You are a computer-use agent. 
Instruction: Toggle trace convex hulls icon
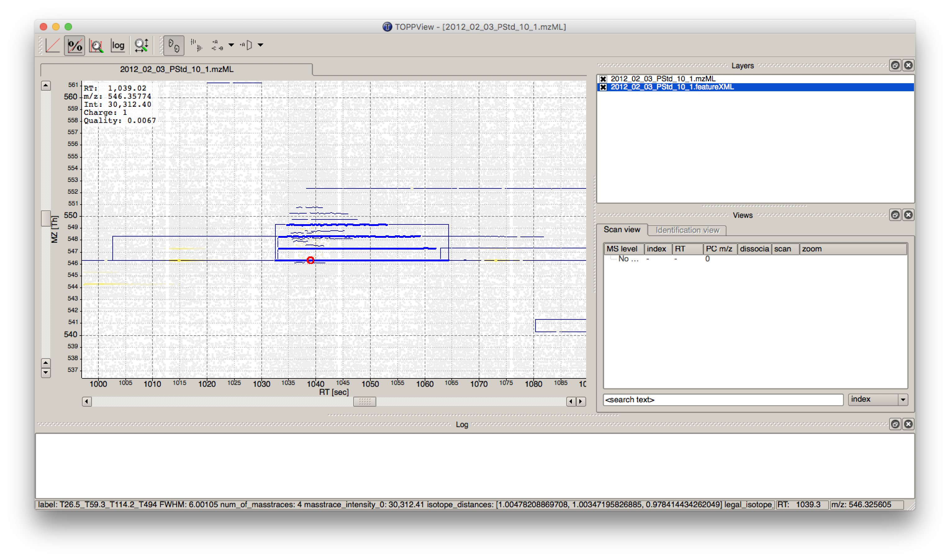point(196,46)
